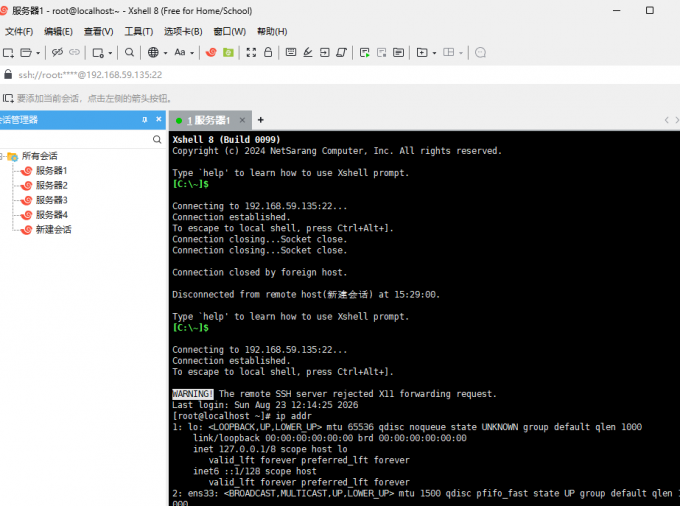The height and width of the screenshot is (506, 680).
Task: Open the Encoding globe dropdown arrow
Action: [x=166, y=53]
